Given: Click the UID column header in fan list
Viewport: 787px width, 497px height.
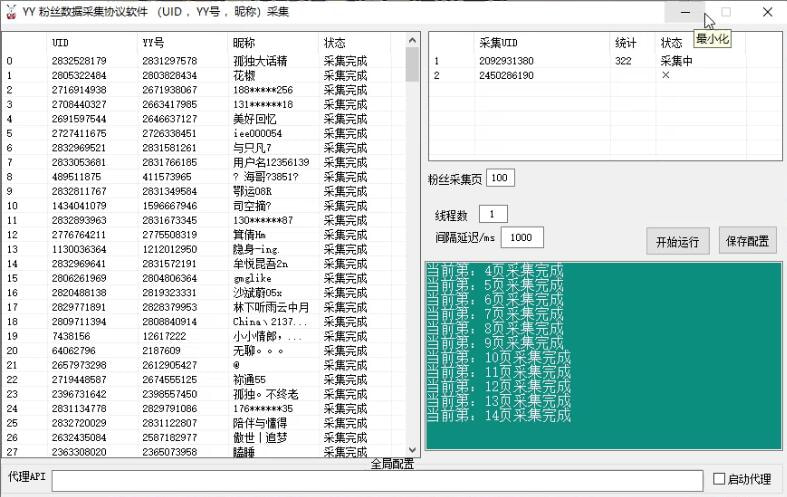Looking at the screenshot, I should tap(60, 43).
